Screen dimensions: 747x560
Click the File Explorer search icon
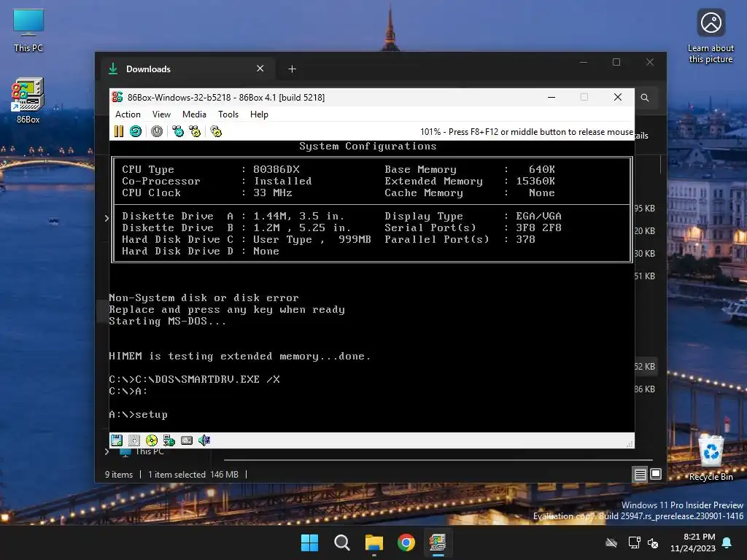[x=645, y=98]
